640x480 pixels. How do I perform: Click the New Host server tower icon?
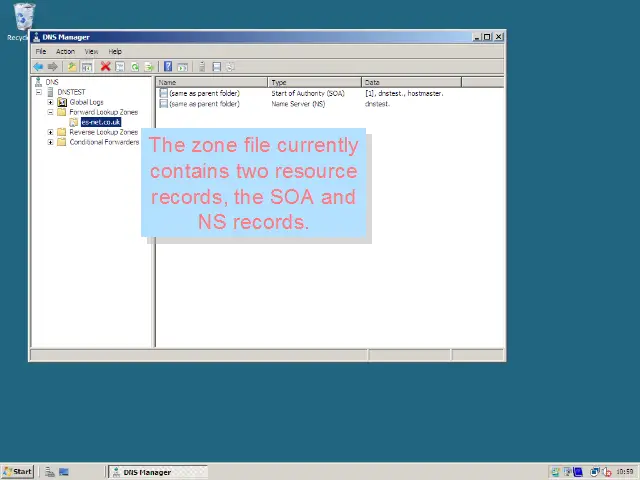tap(202, 67)
